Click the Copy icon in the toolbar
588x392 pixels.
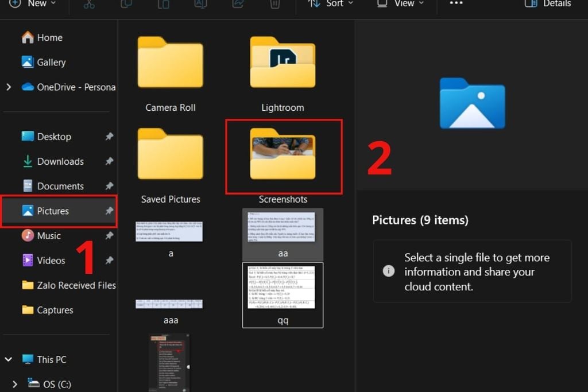tap(126, 4)
